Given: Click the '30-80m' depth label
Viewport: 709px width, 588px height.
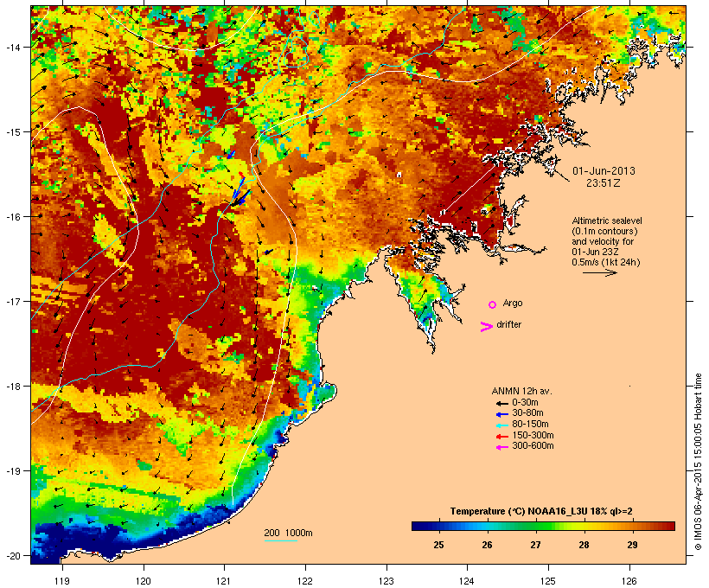Looking at the screenshot, I should [x=527, y=413].
